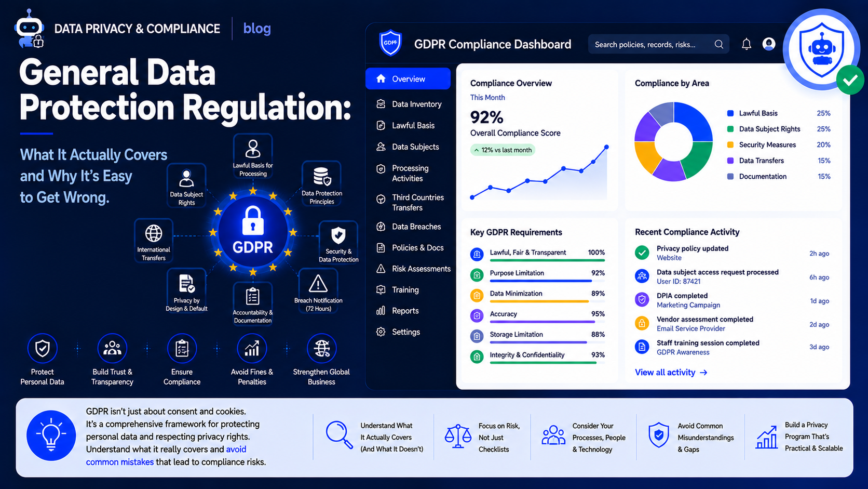Click the compliance by area donut chart
Image resolution: width=868 pixels, height=489 pixels.
point(673,141)
